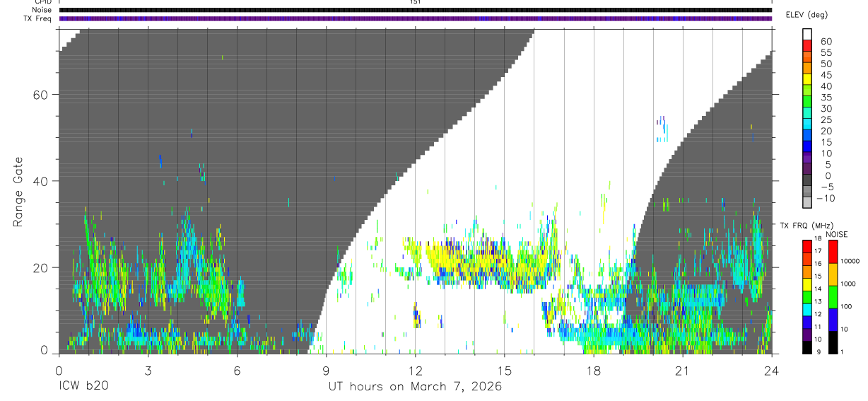Click the '55' label on ELEV colorbar
Viewport: 868px width, 401px height.
826,52
